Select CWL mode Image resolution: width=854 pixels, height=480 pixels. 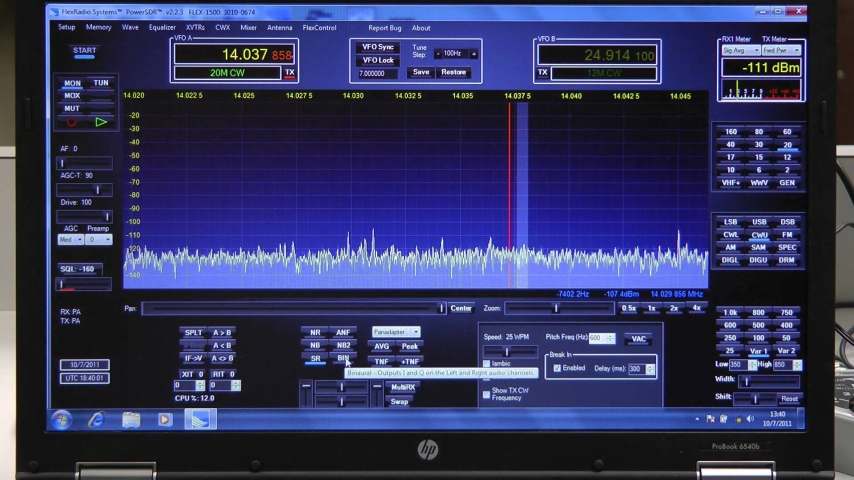click(x=730, y=235)
